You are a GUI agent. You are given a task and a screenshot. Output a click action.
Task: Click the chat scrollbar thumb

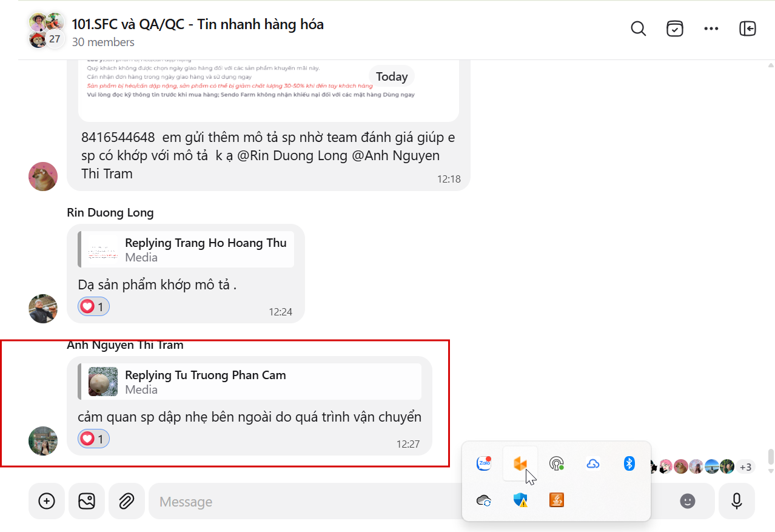pos(771,456)
